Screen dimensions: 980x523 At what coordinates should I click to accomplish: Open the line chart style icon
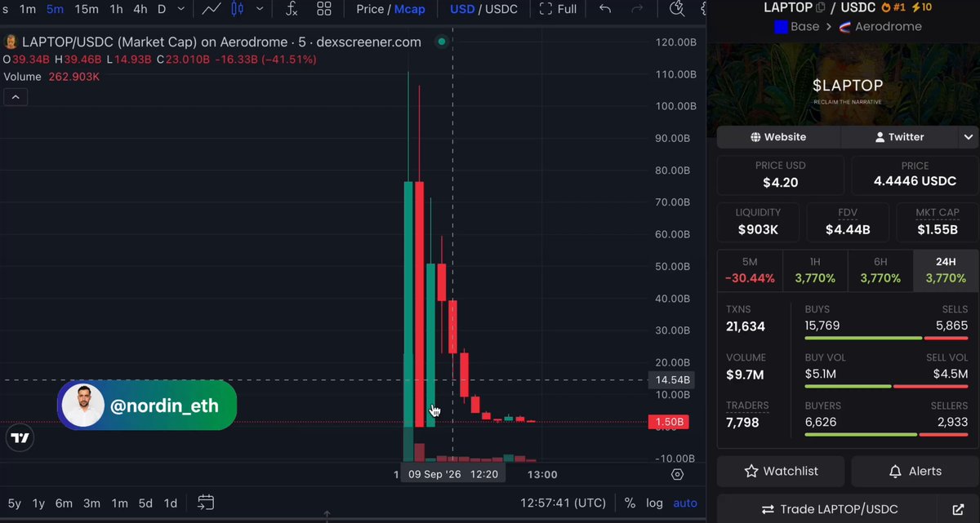[212, 9]
